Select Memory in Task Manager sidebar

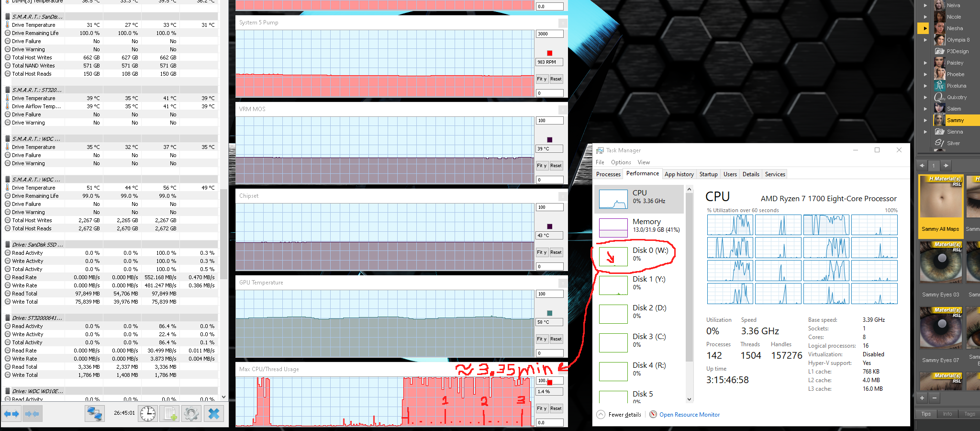pos(639,227)
